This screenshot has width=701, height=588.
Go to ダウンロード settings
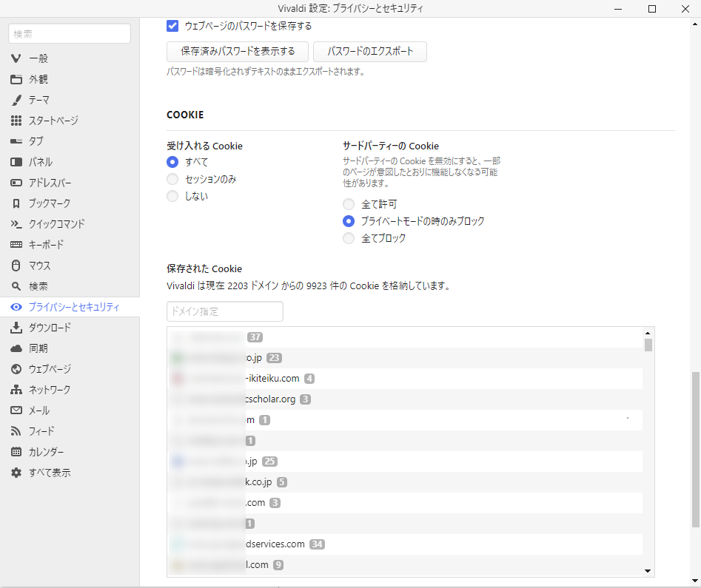tap(70, 328)
